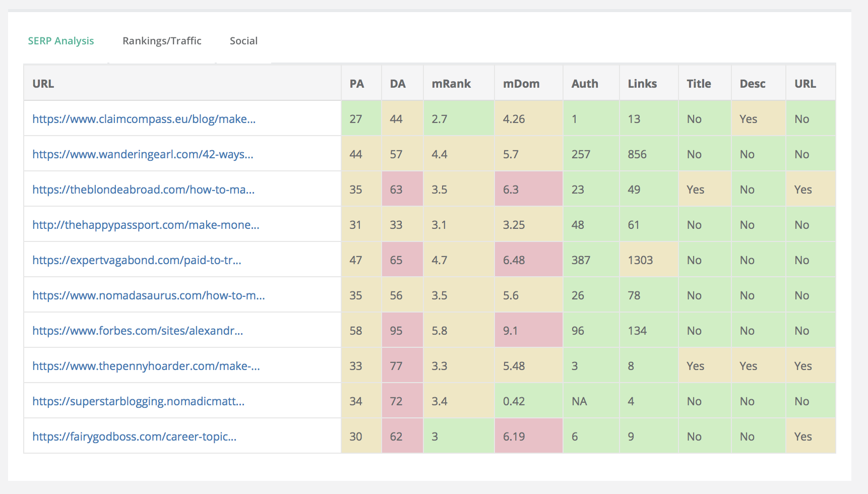Select the SERP Analysis tab
This screenshot has width=868, height=494.
61,41
